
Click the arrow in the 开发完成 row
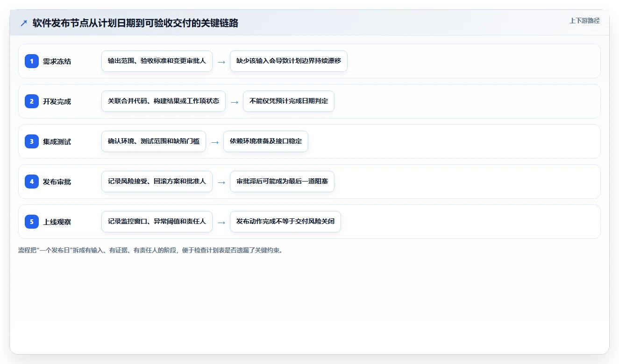235,102
